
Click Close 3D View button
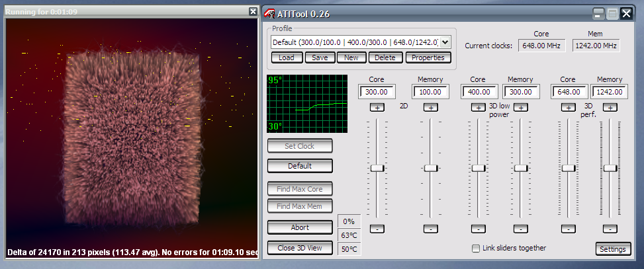coord(299,248)
